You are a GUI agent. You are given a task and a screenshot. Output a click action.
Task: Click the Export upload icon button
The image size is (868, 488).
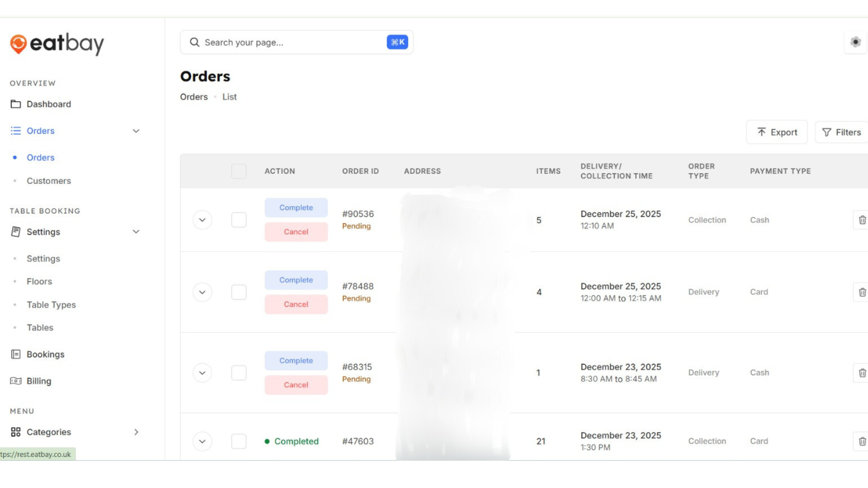coord(777,132)
